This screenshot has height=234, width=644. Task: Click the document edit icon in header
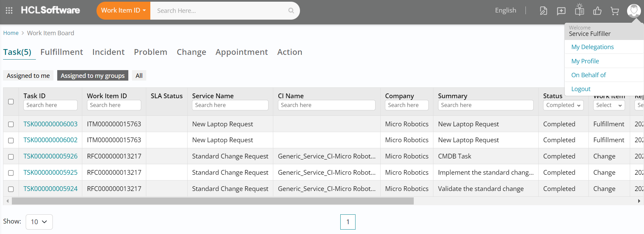click(543, 11)
